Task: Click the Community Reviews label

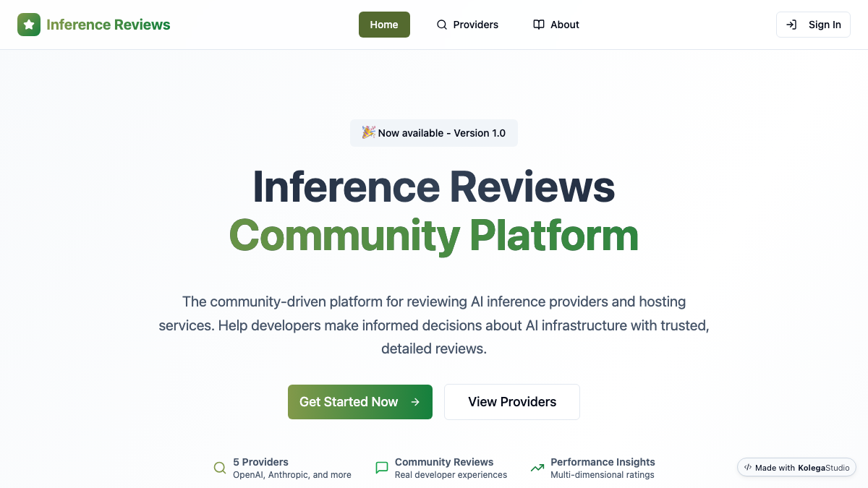Action: [x=444, y=462]
